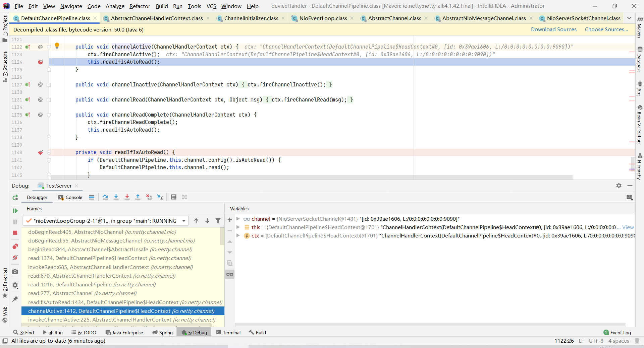
Task: Expand the this variable node
Action: pos(238,227)
